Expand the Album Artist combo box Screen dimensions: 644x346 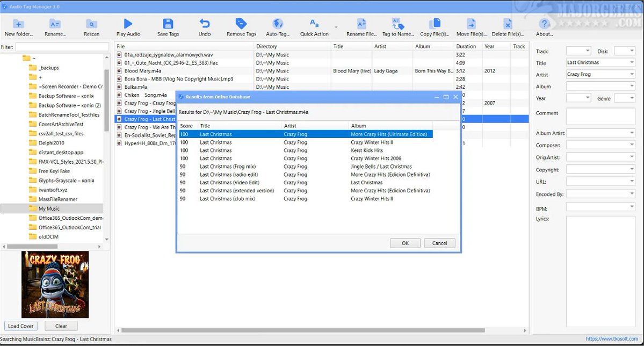click(632, 133)
